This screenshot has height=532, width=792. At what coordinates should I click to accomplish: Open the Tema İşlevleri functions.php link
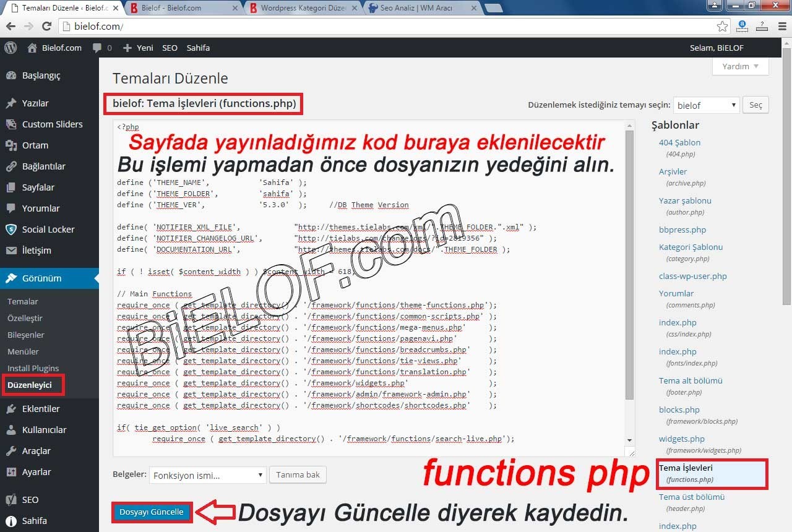(x=686, y=468)
